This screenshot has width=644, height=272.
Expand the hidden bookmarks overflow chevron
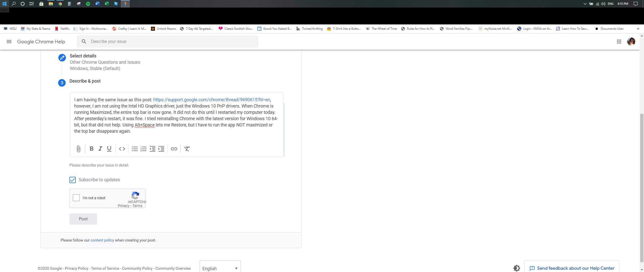pyautogui.click(x=638, y=29)
